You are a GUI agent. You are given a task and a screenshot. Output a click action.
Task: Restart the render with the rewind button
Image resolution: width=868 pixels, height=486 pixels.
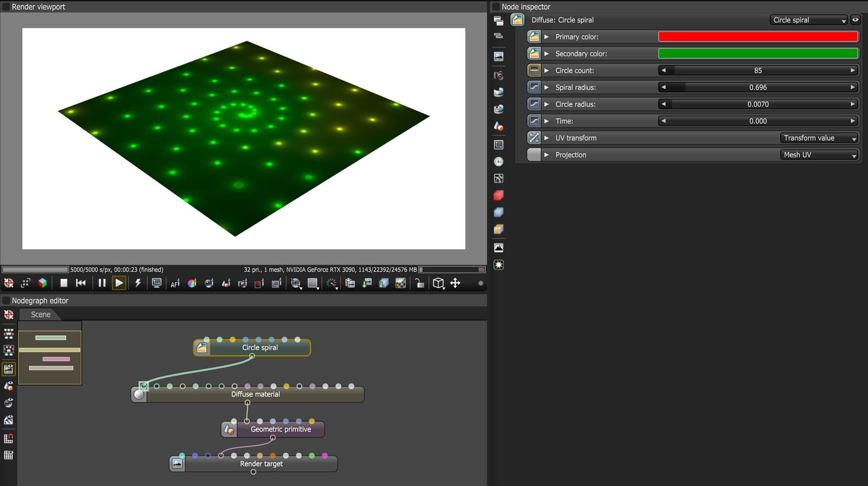tap(81, 283)
